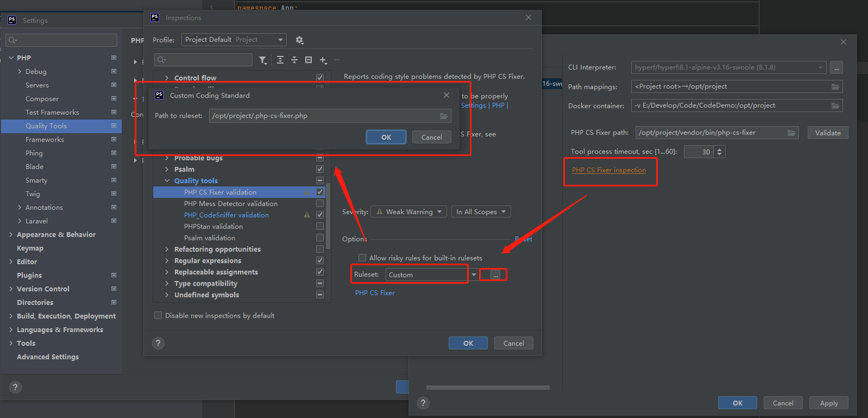Cancel the Custom Coding Standard dialog
The height and width of the screenshot is (418, 868).
click(x=432, y=137)
